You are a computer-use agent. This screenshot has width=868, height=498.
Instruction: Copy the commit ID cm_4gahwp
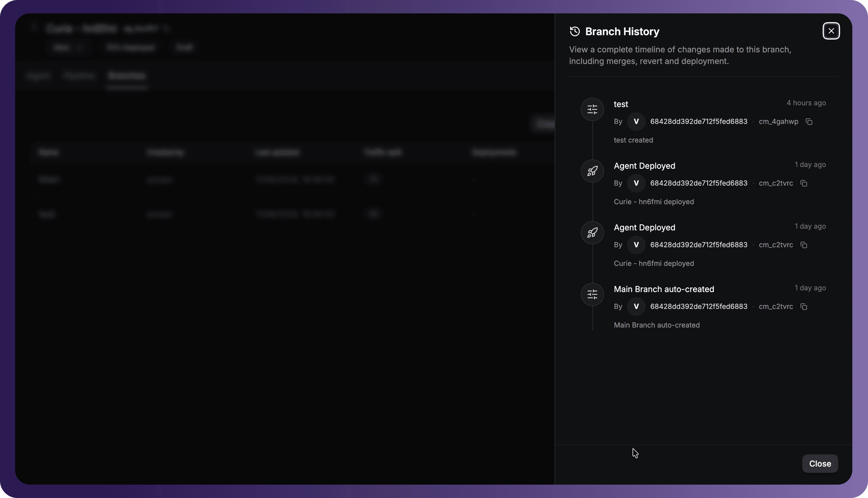point(809,122)
